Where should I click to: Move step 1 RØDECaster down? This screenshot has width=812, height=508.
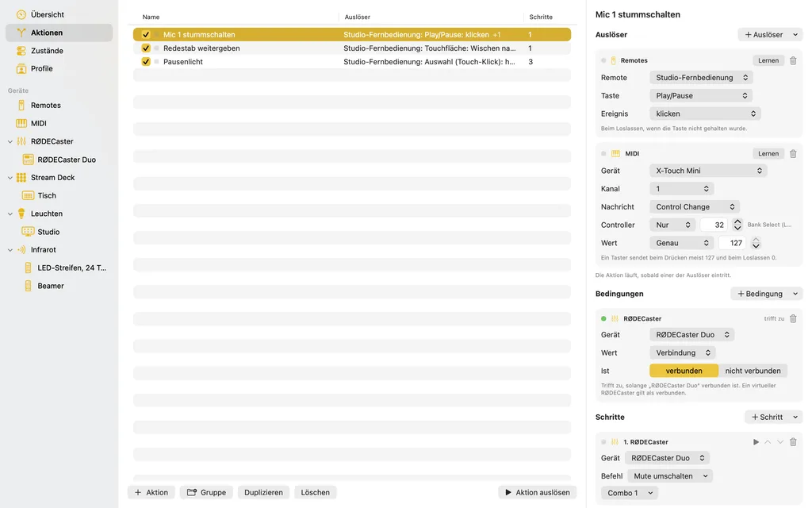point(780,442)
